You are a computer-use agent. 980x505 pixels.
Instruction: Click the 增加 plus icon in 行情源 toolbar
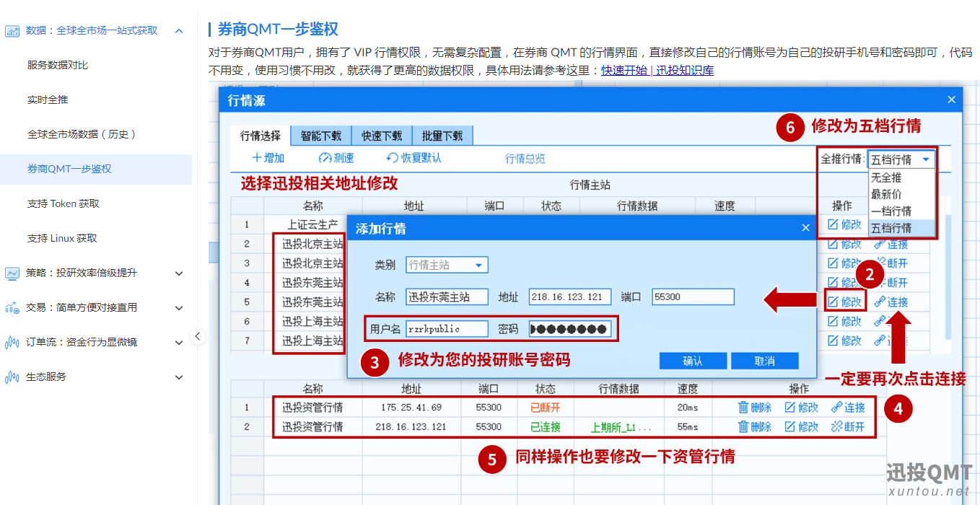[x=256, y=158]
